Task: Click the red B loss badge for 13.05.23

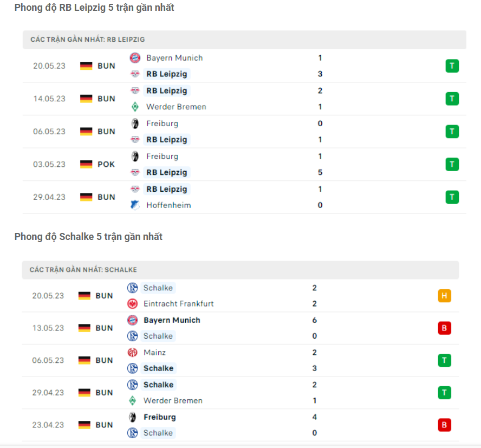Action: (x=444, y=328)
